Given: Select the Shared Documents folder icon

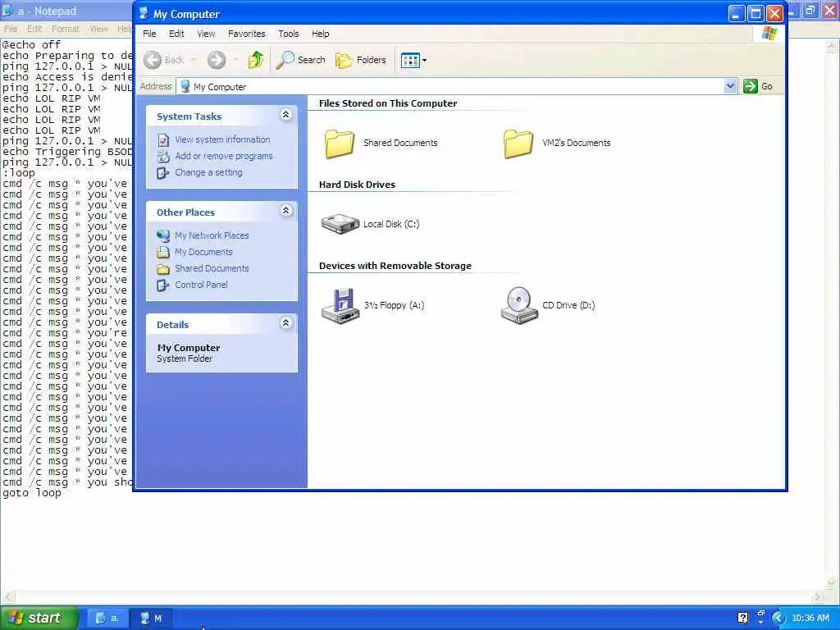Looking at the screenshot, I should point(339,144).
